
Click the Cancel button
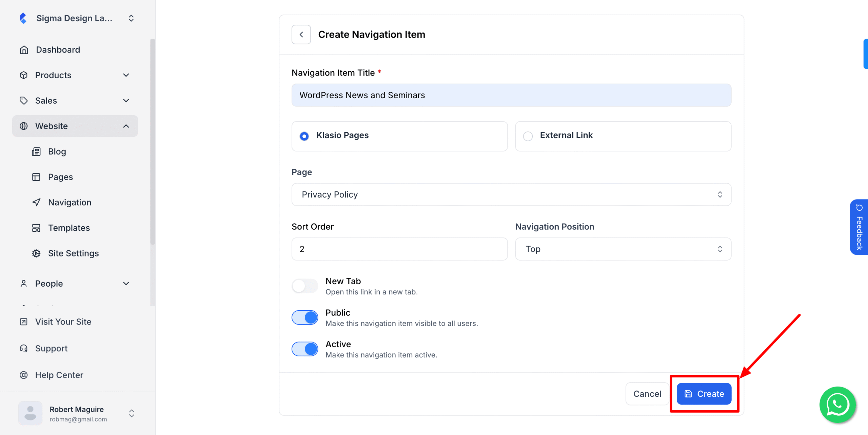pyautogui.click(x=647, y=394)
